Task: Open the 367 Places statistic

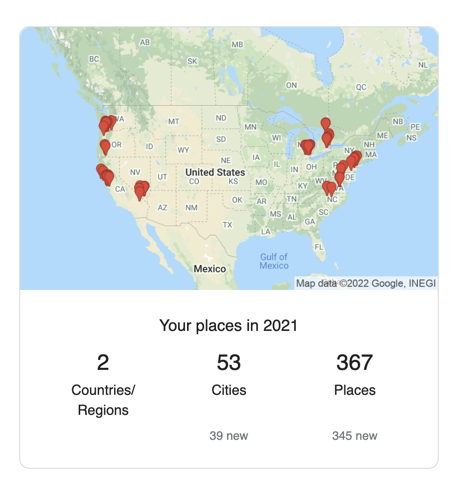Action: tap(355, 375)
